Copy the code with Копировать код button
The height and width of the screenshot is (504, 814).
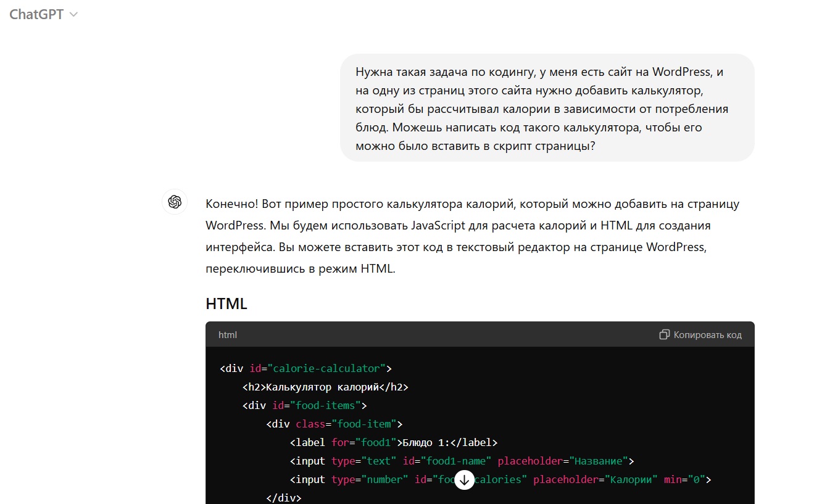(700, 335)
